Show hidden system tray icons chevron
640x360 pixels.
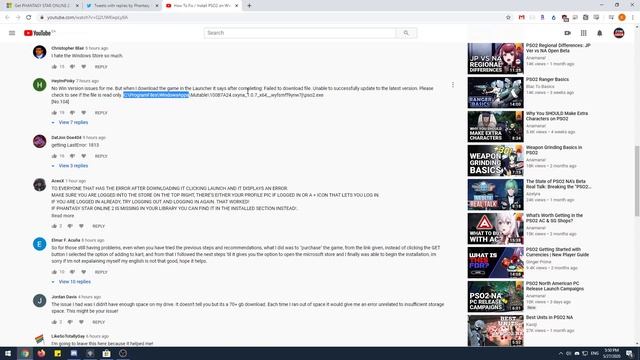560,353
